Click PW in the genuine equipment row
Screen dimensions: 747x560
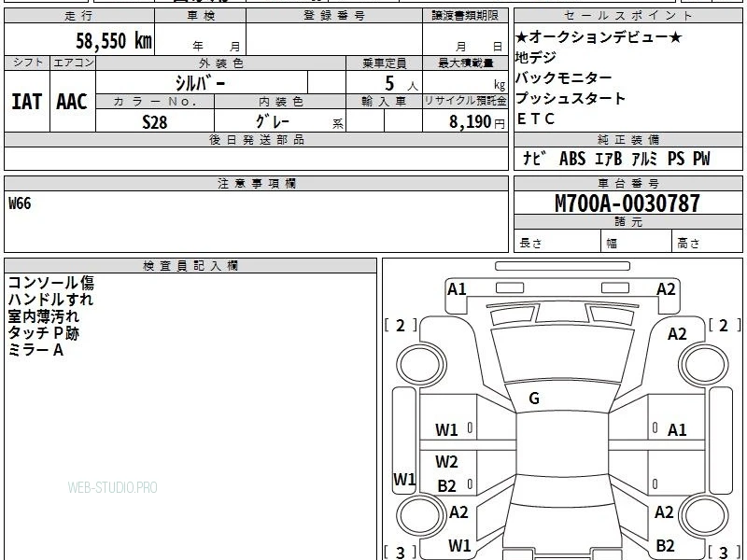(701, 158)
